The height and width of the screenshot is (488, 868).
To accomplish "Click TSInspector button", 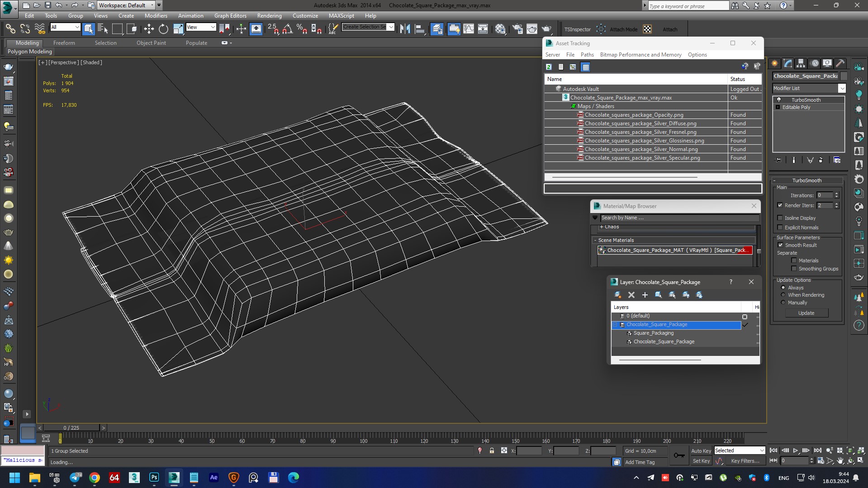I will 578,29.
